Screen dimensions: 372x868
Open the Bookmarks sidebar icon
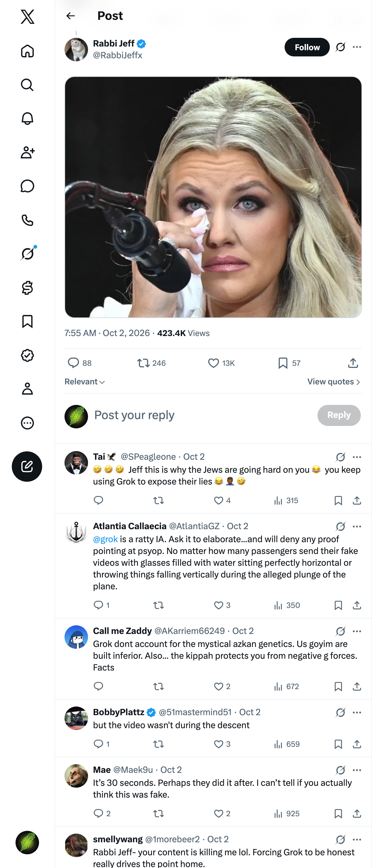[27, 321]
